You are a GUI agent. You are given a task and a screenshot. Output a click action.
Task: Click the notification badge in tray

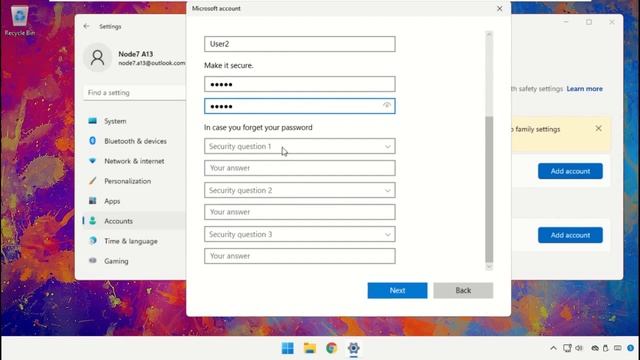click(631, 348)
